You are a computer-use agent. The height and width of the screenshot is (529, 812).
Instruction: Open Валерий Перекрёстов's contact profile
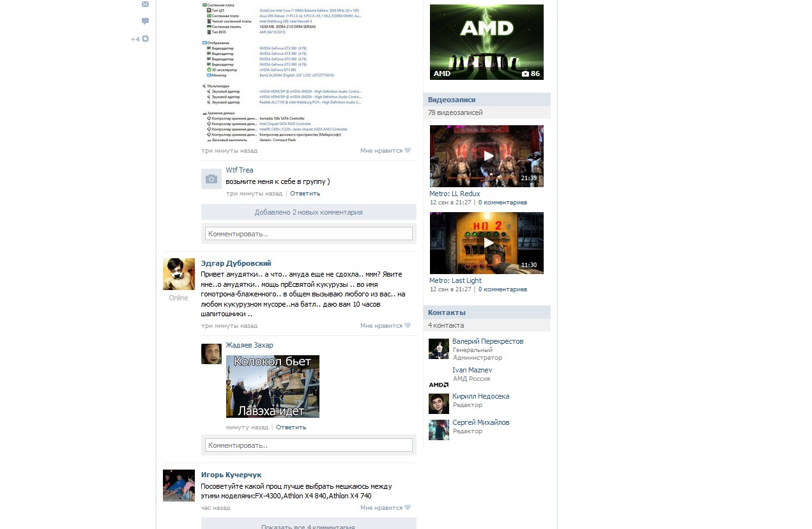tap(487, 341)
